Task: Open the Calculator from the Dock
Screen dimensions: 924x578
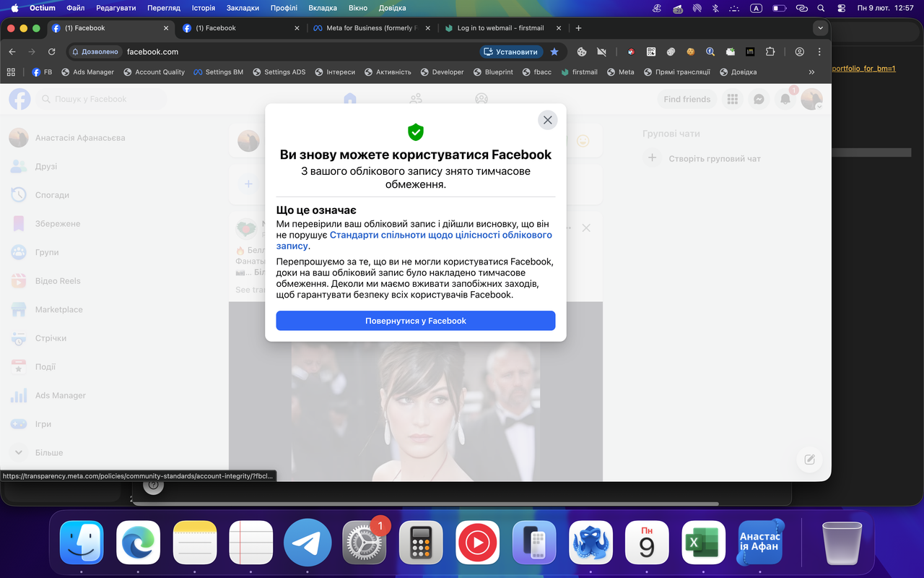Action: (x=421, y=543)
